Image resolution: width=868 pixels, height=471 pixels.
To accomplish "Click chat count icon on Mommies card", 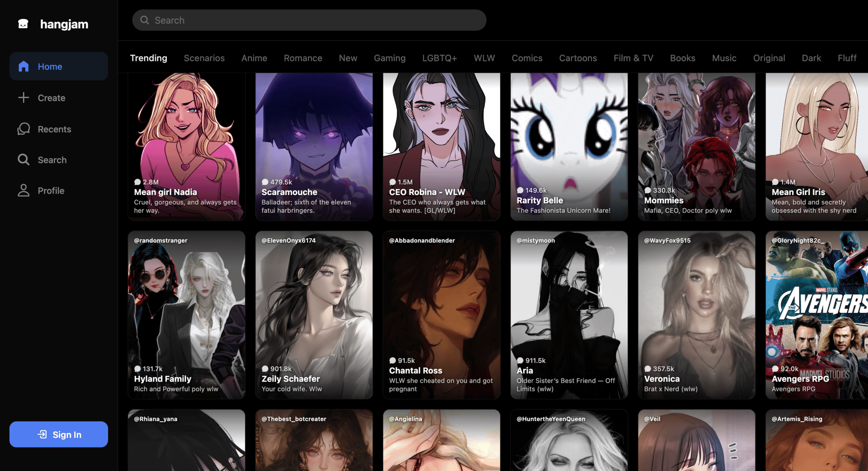I will coord(647,190).
